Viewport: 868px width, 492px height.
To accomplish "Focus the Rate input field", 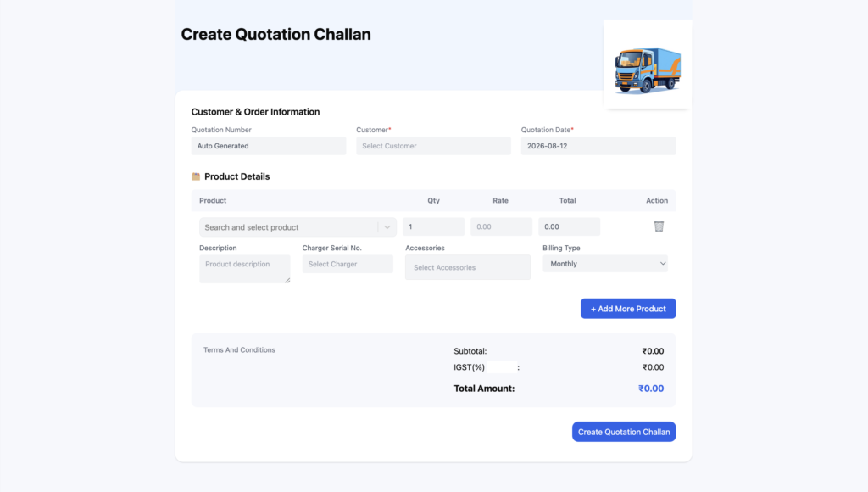I will pos(501,226).
